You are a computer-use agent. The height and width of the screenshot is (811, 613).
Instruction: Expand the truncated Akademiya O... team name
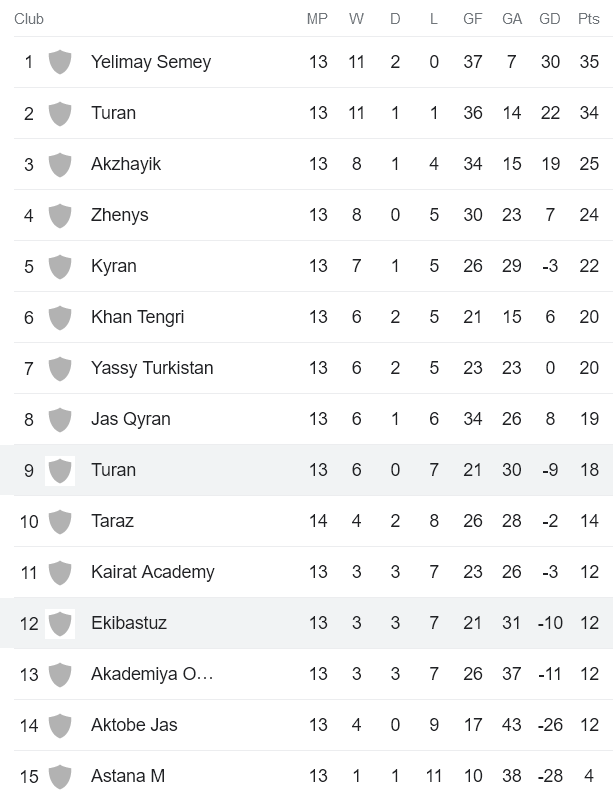point(151,674)
